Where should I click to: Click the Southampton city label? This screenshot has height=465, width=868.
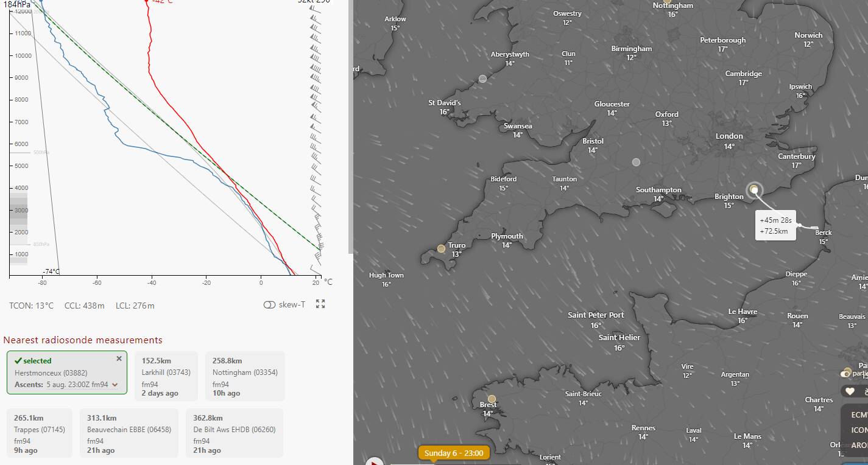[x=658, y=189]
